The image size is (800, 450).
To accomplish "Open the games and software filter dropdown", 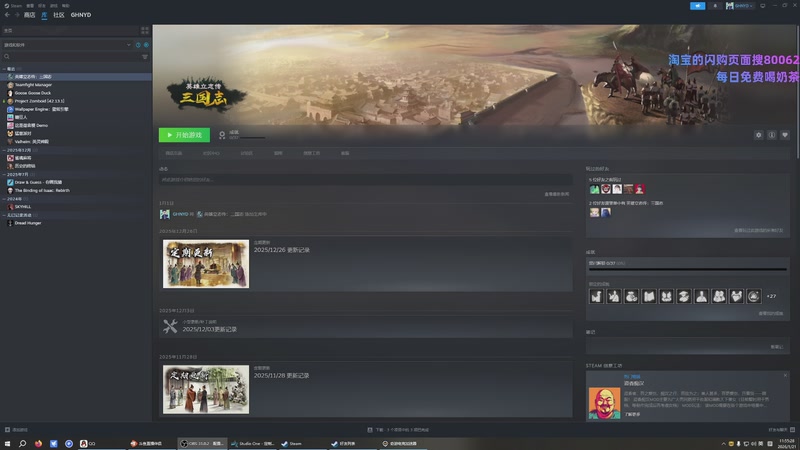I will point(67,45).
